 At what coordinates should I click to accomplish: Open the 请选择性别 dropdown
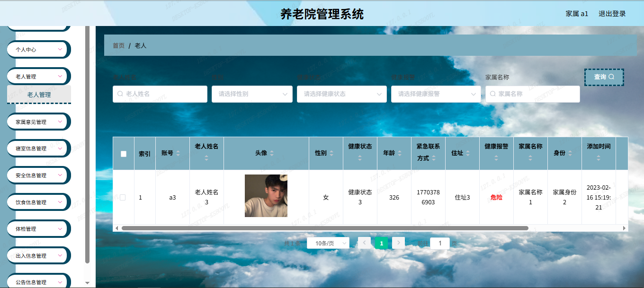(x=252, y=94)
